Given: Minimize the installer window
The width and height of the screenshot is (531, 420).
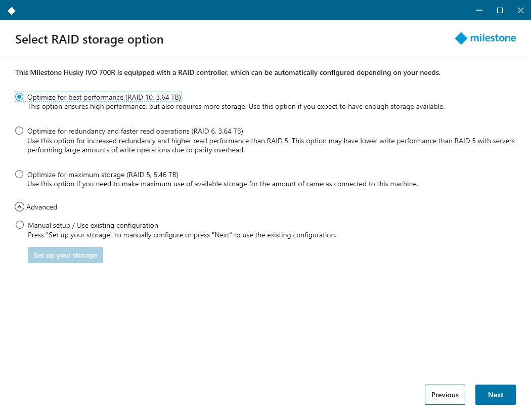Looking at the screenshot, I should point(479,11).
